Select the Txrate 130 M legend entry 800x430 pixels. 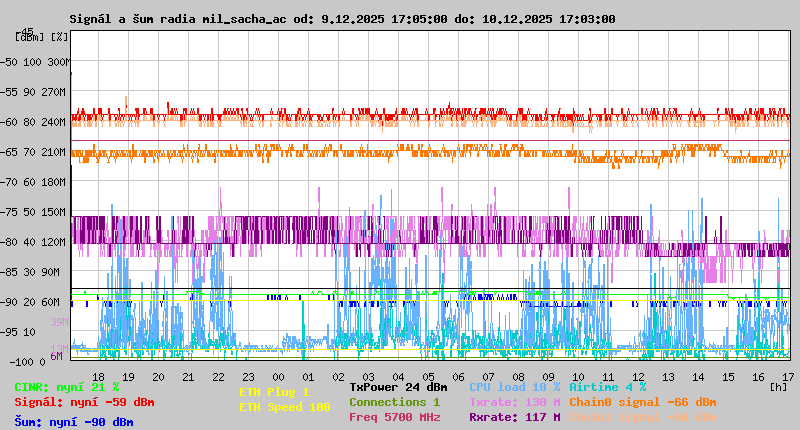pyautogui.click(x=514, y=402)
